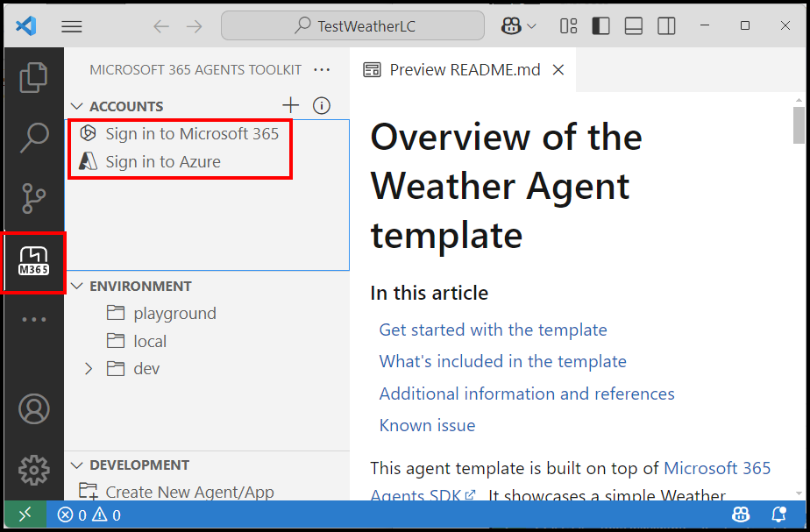Image resolution: width=810 pixels, height=532 pixels.
Task: Toggle the primary side bar
Action: 600,25
